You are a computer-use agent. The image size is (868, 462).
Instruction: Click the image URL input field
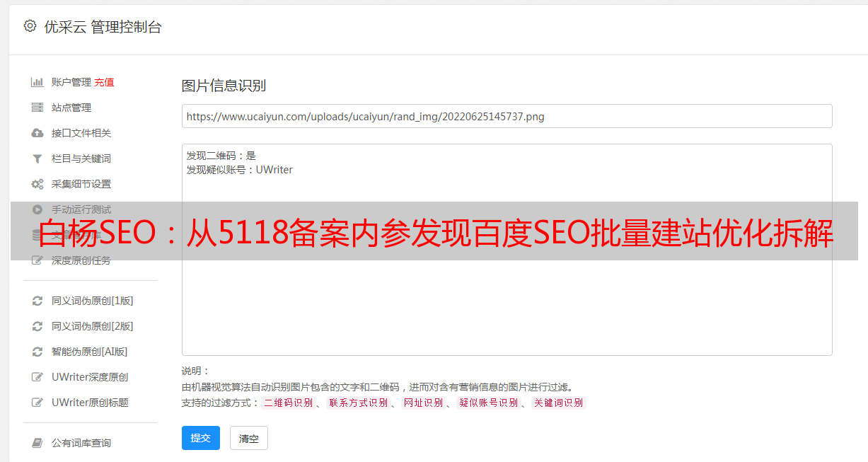pos(507,116)
